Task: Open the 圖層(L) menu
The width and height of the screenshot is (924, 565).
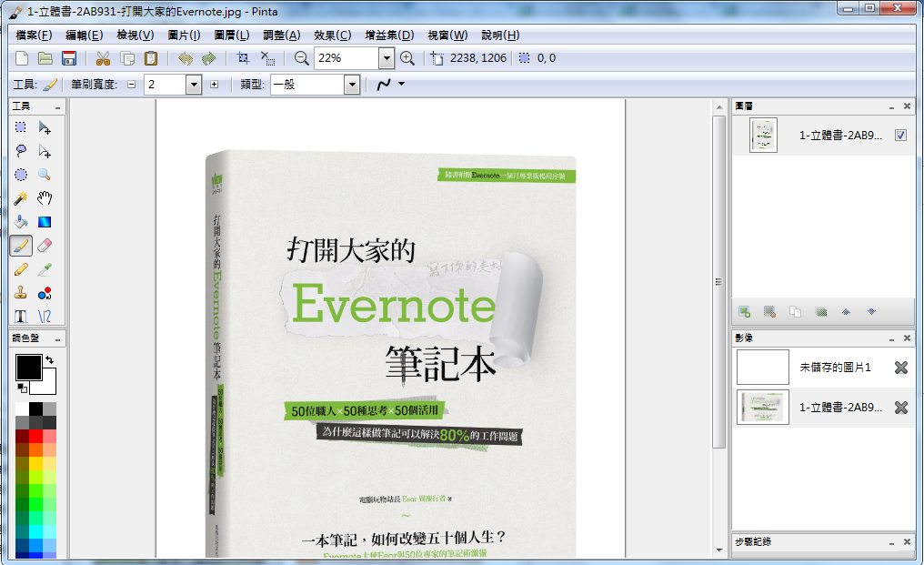Action: (232, 35)
